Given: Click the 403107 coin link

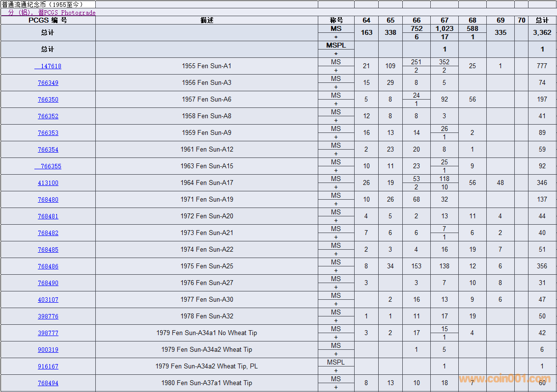Looking at the screenshot, I should (x=48, y=300).
